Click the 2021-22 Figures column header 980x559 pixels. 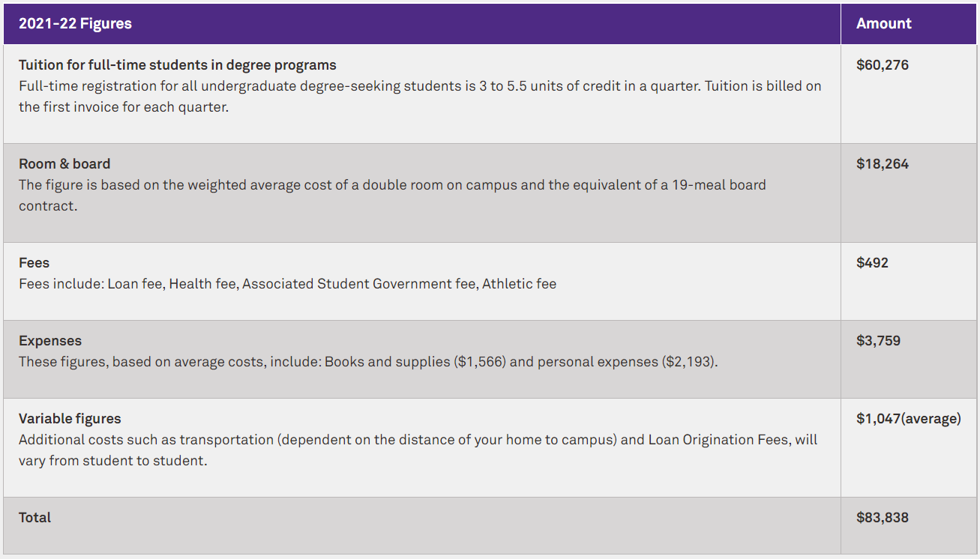click(x=75, y=24)
